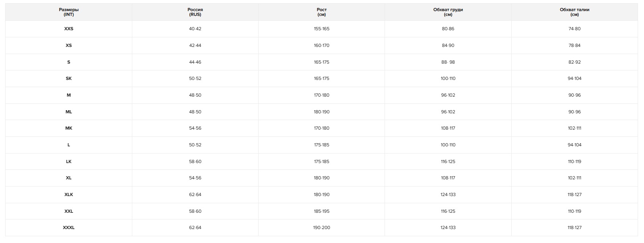This screenshot has width=644, height=243.
Task: Select the MK size row label
Action: point(69,128)
